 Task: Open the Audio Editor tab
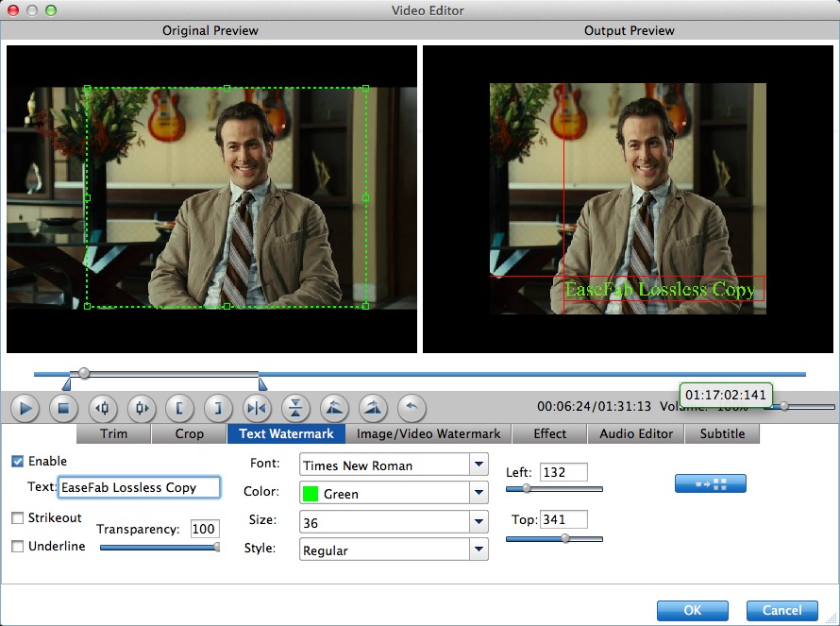637,434
